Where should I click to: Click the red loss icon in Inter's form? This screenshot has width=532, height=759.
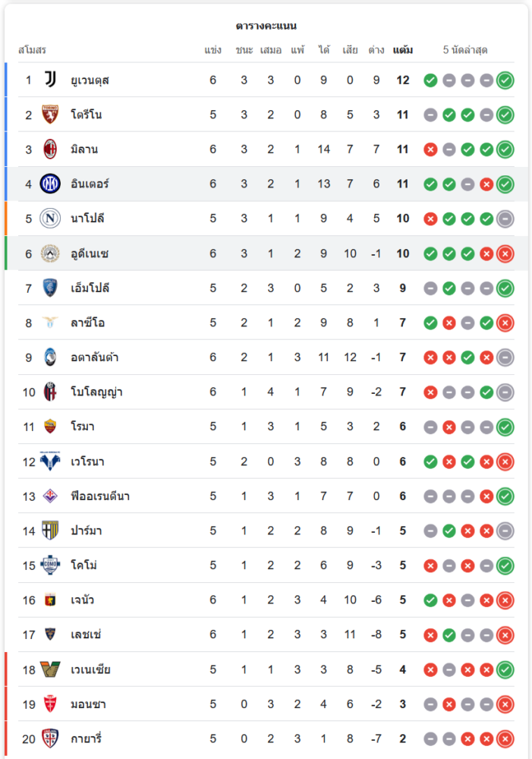pyautogui.click(x=486, y=184)
